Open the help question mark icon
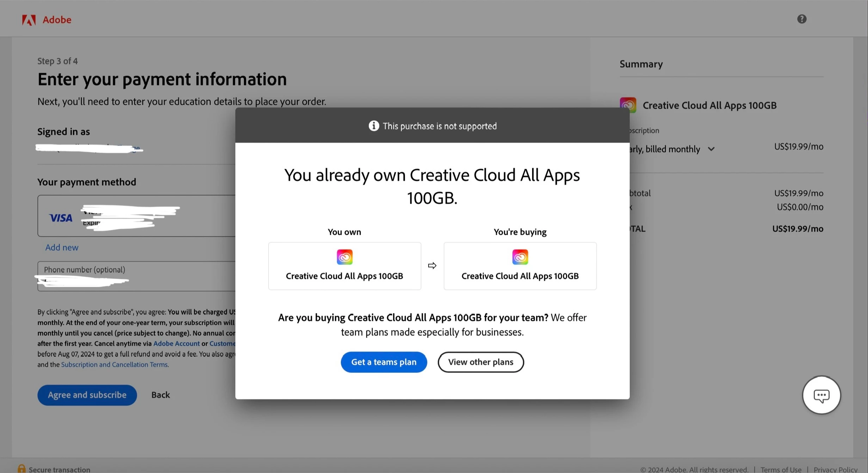 click(x=802, y=19)
